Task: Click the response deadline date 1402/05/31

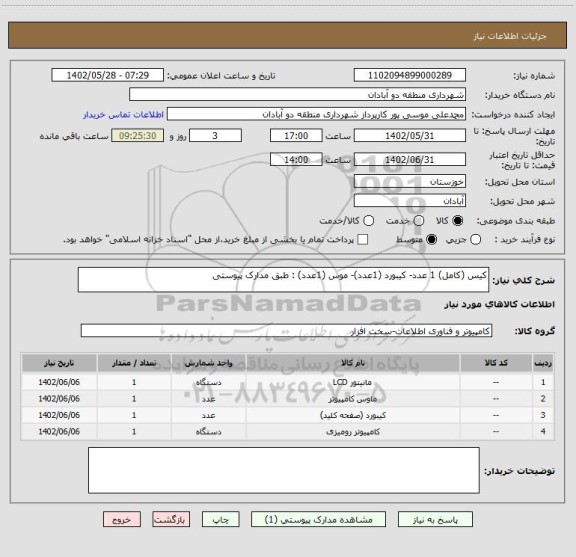Action: (410, 136)
